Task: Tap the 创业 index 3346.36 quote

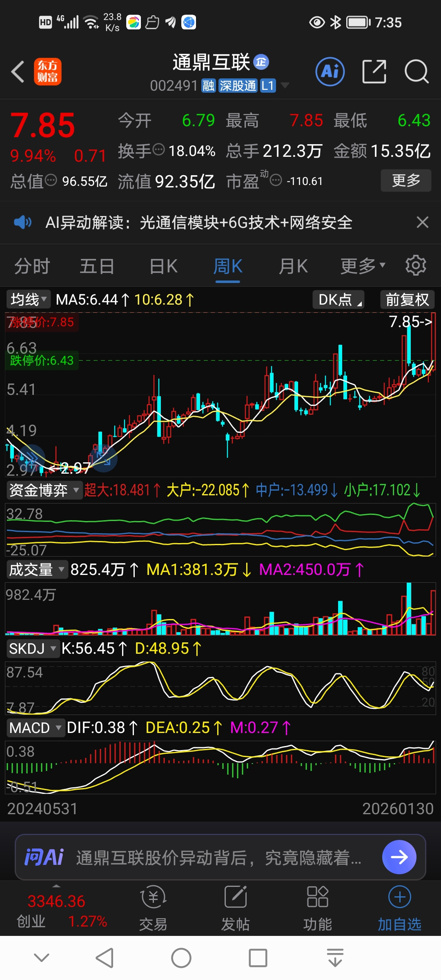Action: click(56, 901)
